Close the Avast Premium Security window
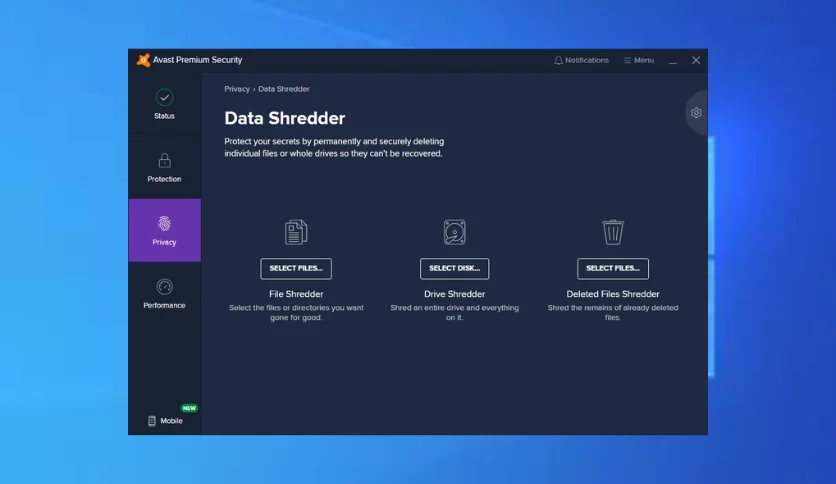Screen dimensions: 836x484 point(696,60)
